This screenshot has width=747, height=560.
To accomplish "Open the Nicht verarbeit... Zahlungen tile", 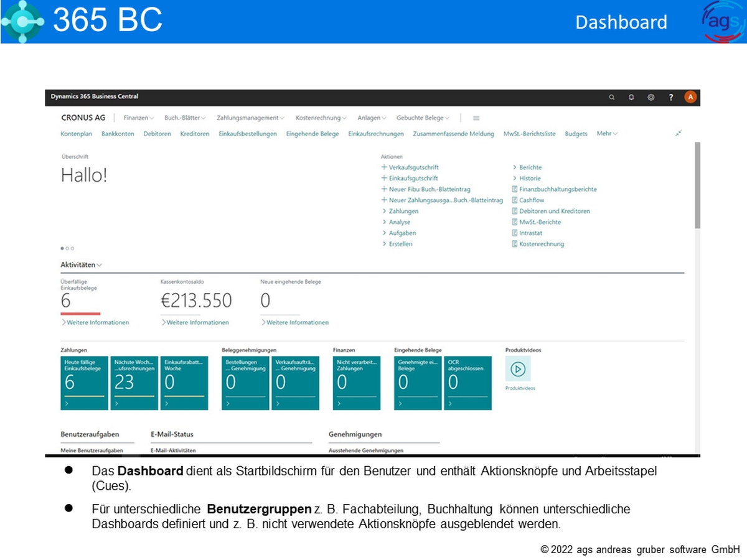I will (356, 383).
